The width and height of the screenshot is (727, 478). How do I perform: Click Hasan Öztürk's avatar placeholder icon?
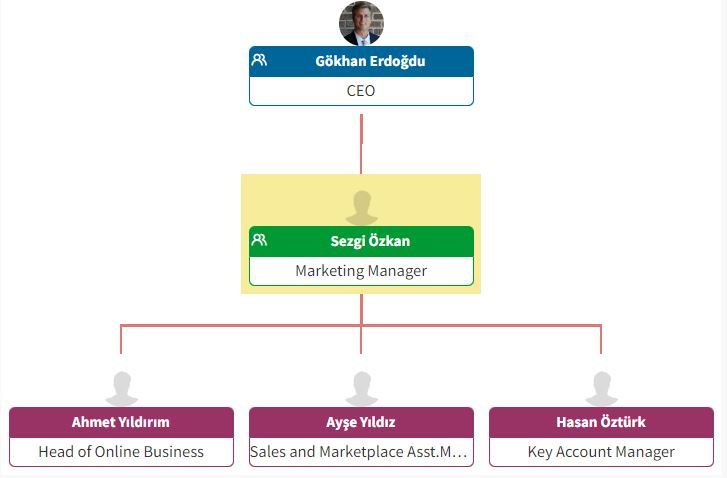click(602, 389)
